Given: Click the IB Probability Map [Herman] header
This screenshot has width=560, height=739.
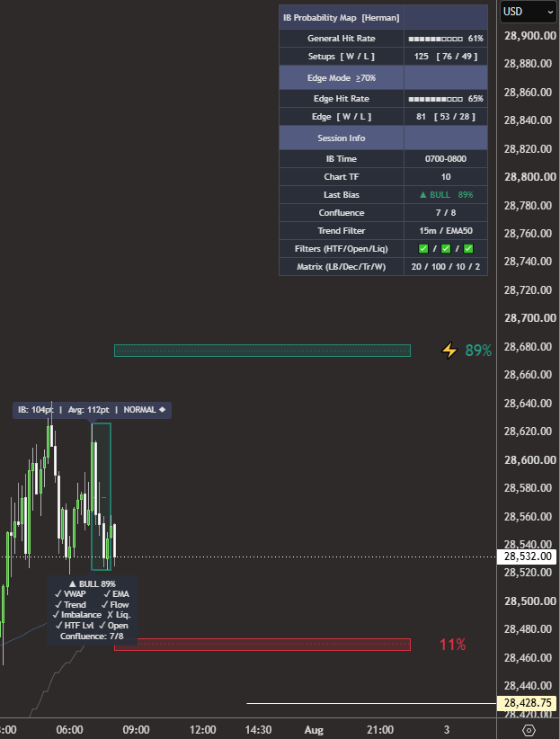Looking at the screenshot, I should point(342,17).
